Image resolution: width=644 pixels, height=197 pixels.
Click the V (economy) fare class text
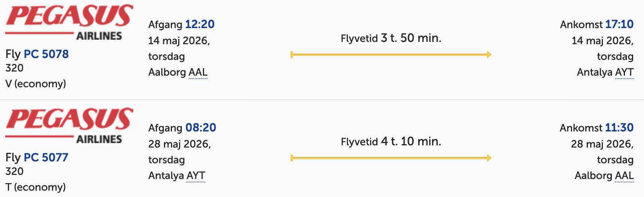36,84
